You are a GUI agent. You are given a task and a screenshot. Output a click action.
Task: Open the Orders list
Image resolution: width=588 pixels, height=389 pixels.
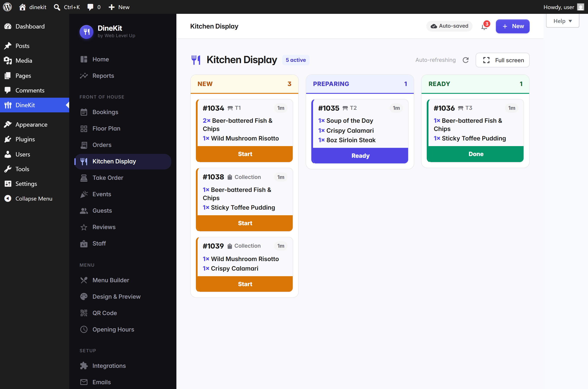pyautogui.click(x=123, y=145)
